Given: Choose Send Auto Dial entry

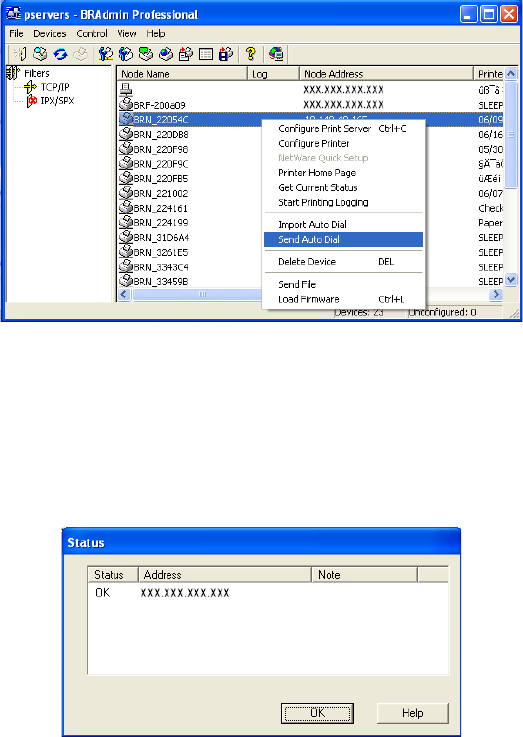Looking at the screenshot, I should coord(343,239).
